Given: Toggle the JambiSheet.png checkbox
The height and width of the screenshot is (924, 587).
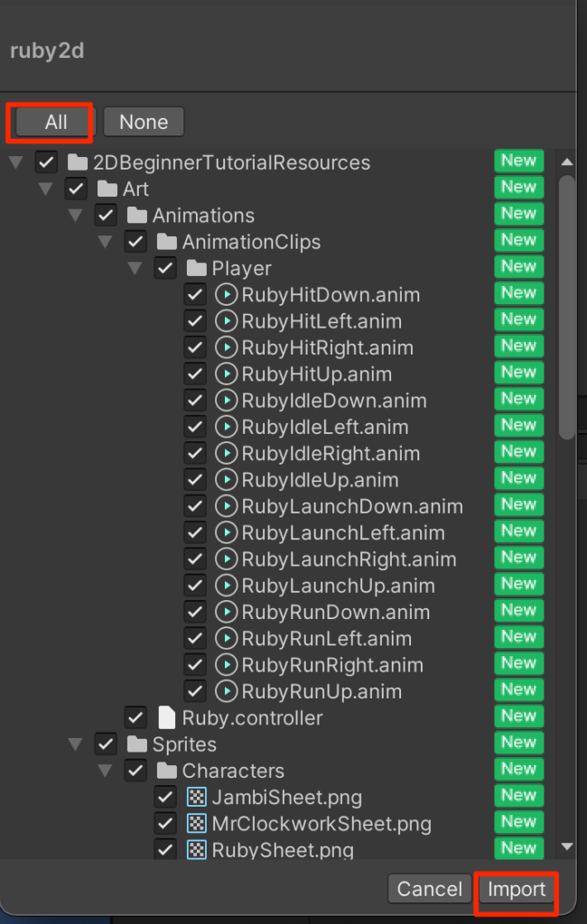Looking at the screenshot, I should [x=165, y=798].
